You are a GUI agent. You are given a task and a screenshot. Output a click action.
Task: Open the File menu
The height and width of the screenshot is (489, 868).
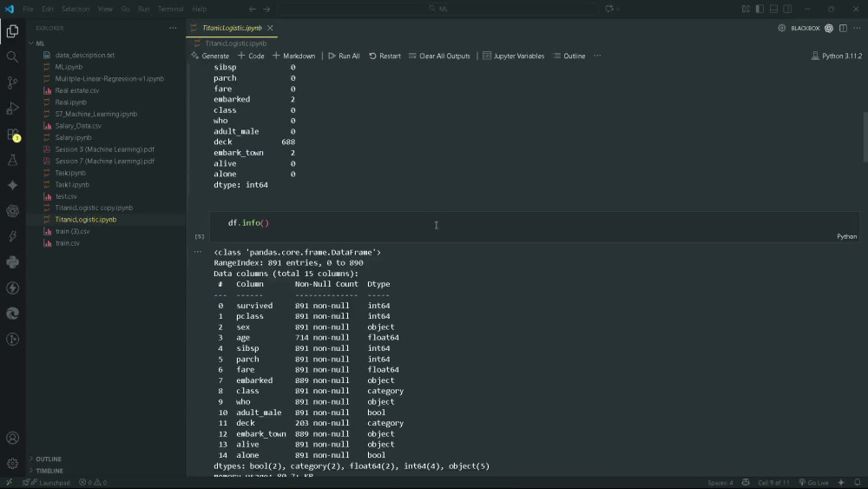tap(28, 9)
